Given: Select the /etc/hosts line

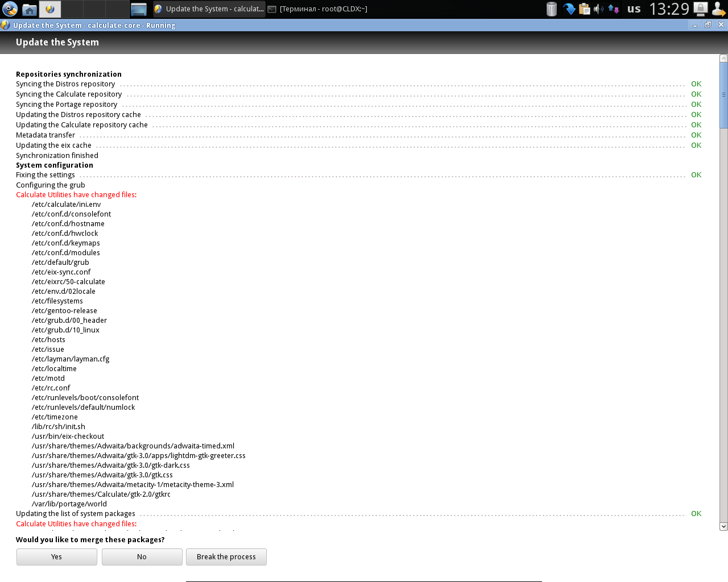Looking at the screenshot, I should point(48,340).
